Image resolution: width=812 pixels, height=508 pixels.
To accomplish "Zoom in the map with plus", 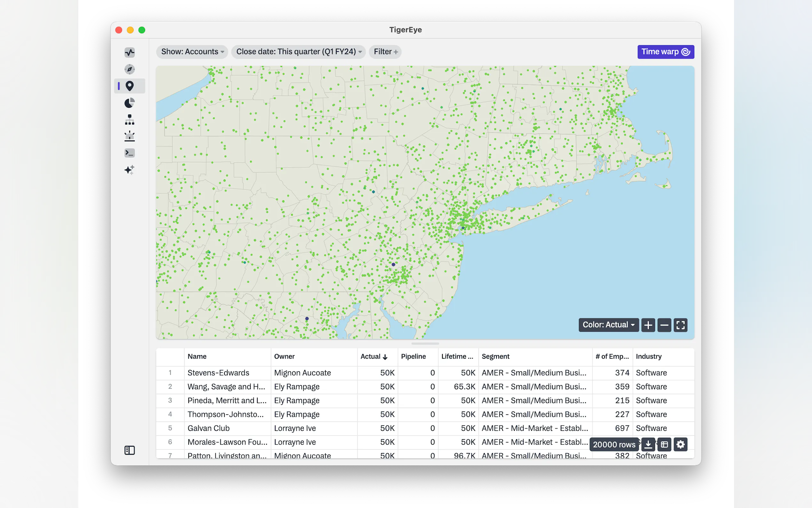I will [x=648, y=325].
